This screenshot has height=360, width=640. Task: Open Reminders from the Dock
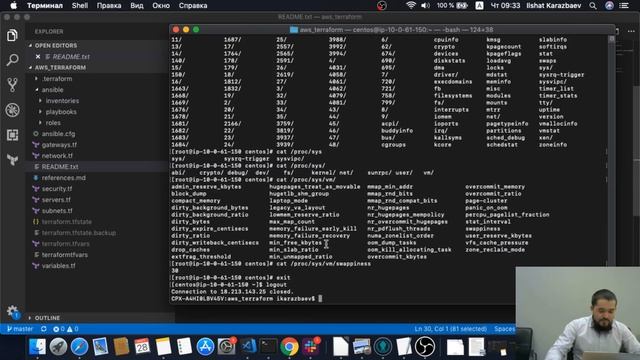(184, 347)
